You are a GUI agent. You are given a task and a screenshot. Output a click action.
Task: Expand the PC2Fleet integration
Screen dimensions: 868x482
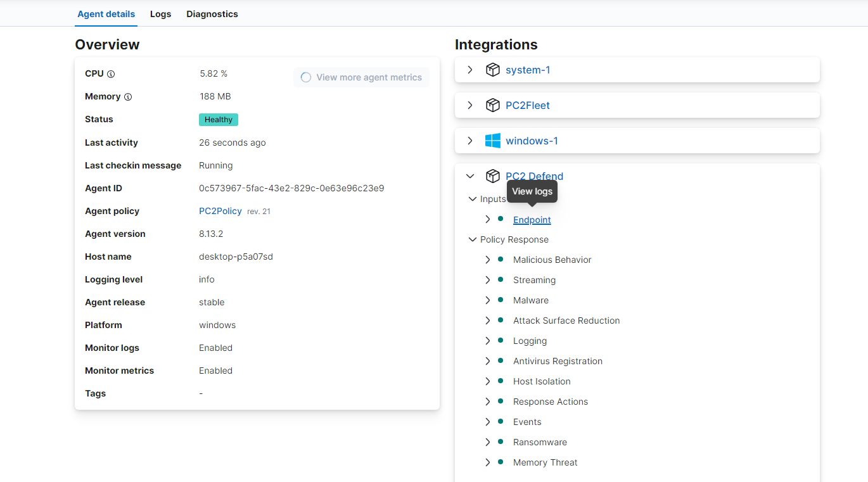[470, 105]
